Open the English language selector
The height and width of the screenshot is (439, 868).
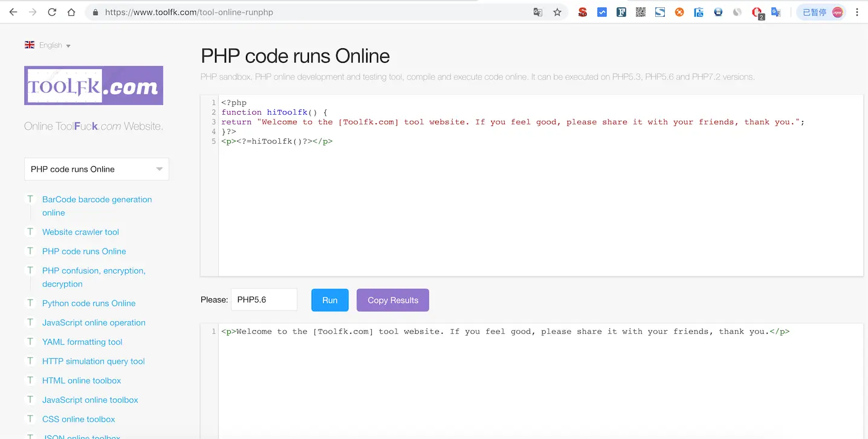pos(48,45)
